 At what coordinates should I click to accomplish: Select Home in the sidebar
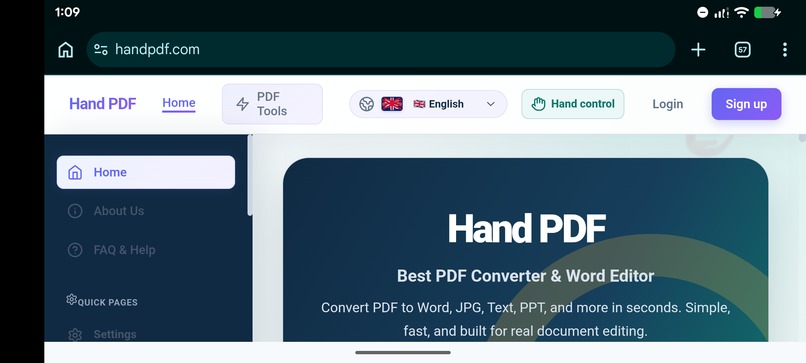pos(146,172)
